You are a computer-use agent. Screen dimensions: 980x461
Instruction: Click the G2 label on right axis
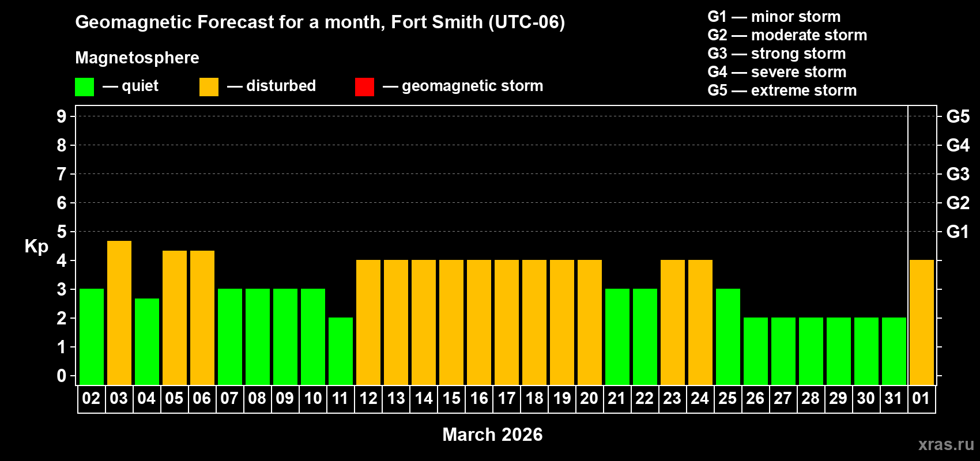click(x=958, y=203)
